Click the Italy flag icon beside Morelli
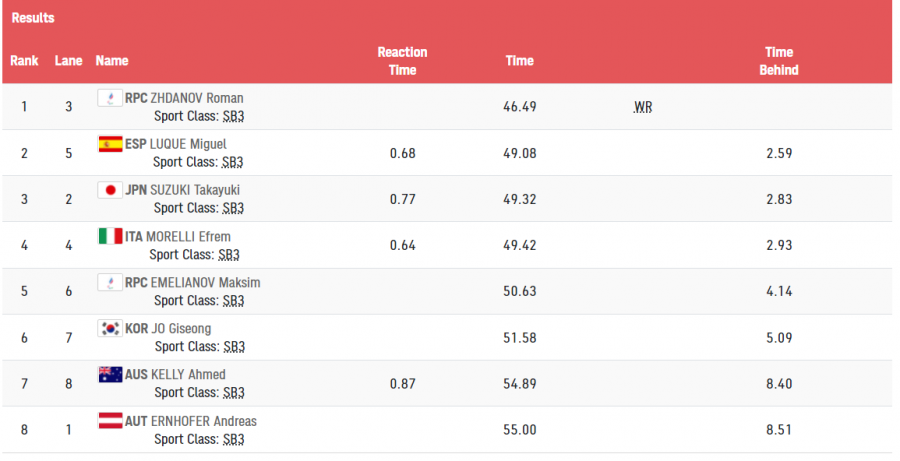 [110, 236]
